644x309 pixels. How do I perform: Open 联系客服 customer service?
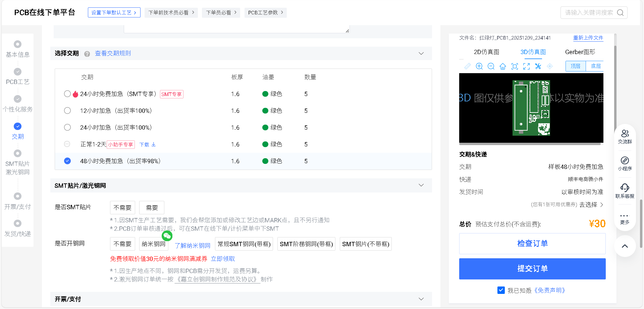click(x=625, y=190)
